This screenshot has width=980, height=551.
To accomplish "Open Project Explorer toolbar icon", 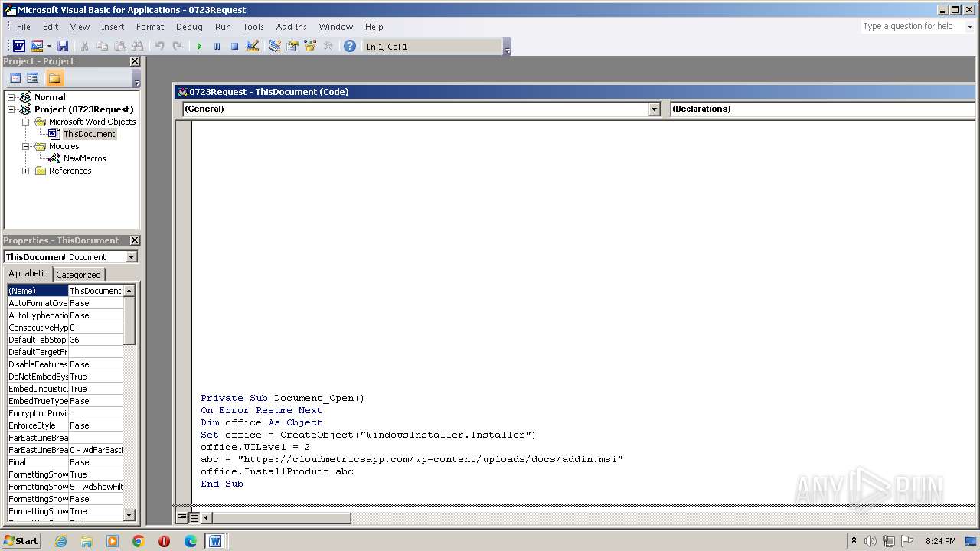I will 275,47.
